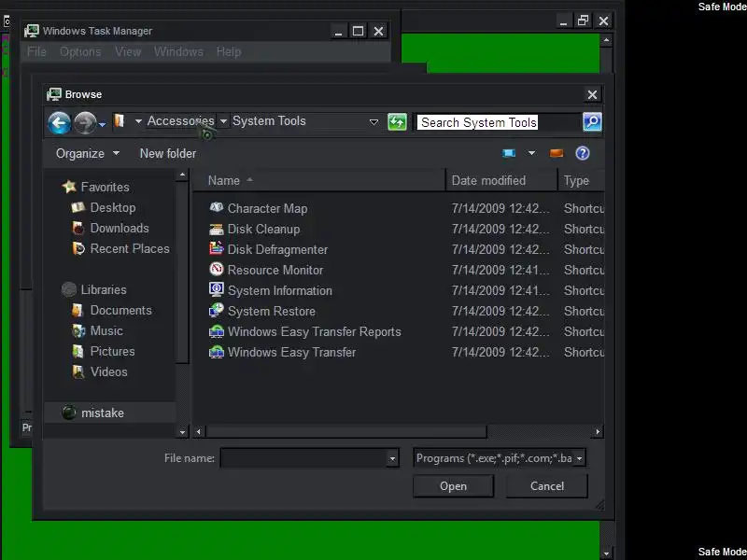The width and height of the screenshot is (747, 560).
Task: Open the view options dropdown arrow
Action: (531, 153)
